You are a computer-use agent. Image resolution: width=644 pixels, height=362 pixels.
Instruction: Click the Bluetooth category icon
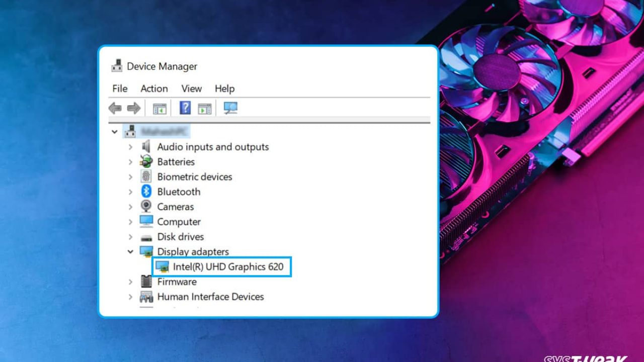pyautogui.click(x=146, y=192)
